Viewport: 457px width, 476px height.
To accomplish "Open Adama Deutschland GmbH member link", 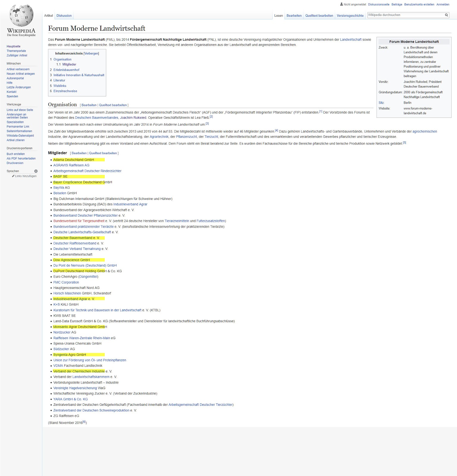I will [73, 160].
